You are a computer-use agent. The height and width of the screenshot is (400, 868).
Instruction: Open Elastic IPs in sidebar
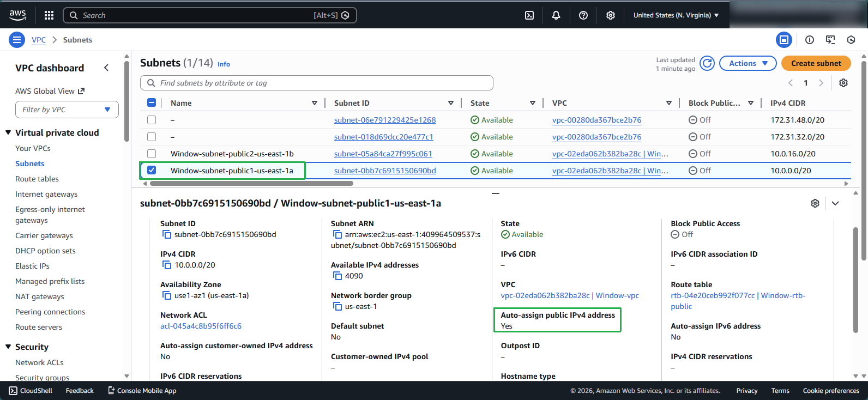click(32, 266)
